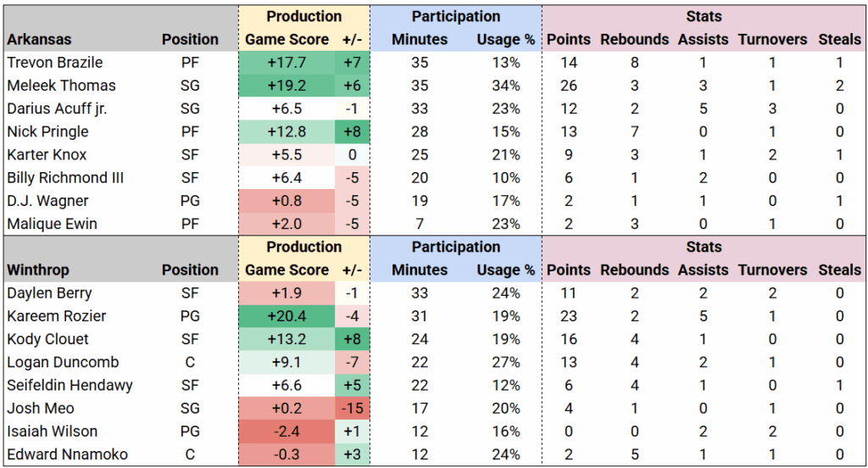Image resolution: width=868 pixels, height=468 pixels.
Task: Click Josh Meo's -15 plus/minus cell
Action: [353, 409]
